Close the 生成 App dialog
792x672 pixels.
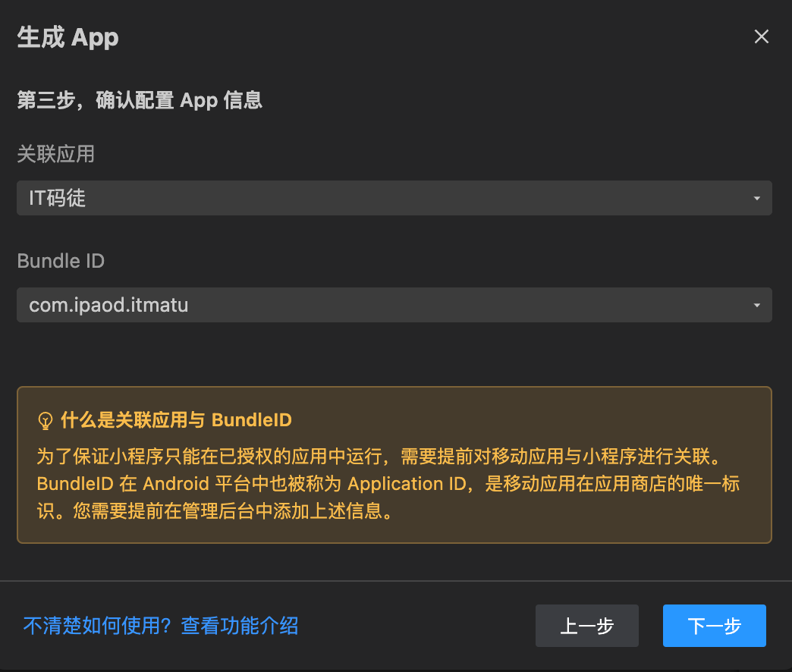point(762,36)
